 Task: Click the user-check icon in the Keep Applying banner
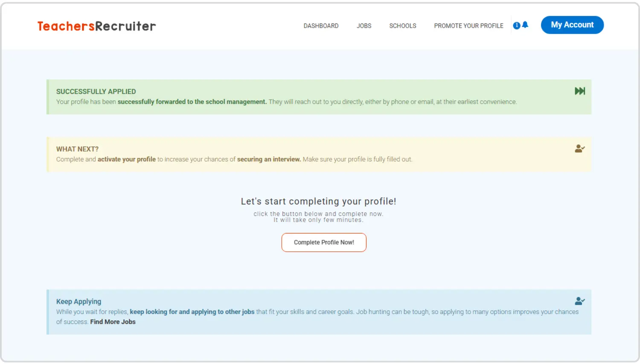click(x=579, y=301)
